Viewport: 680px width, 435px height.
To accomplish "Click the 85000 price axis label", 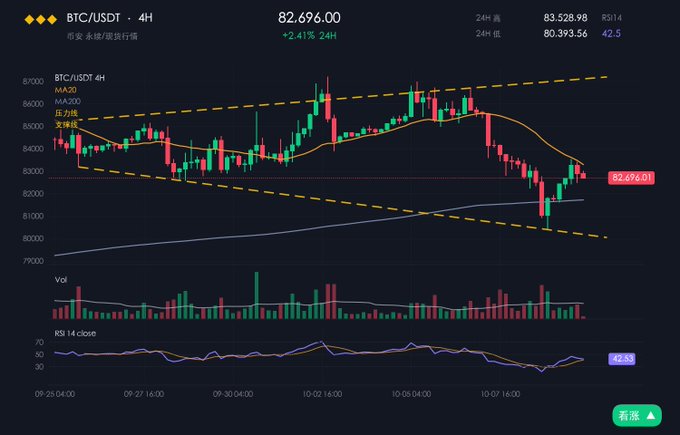I will (x=33, y=126).
